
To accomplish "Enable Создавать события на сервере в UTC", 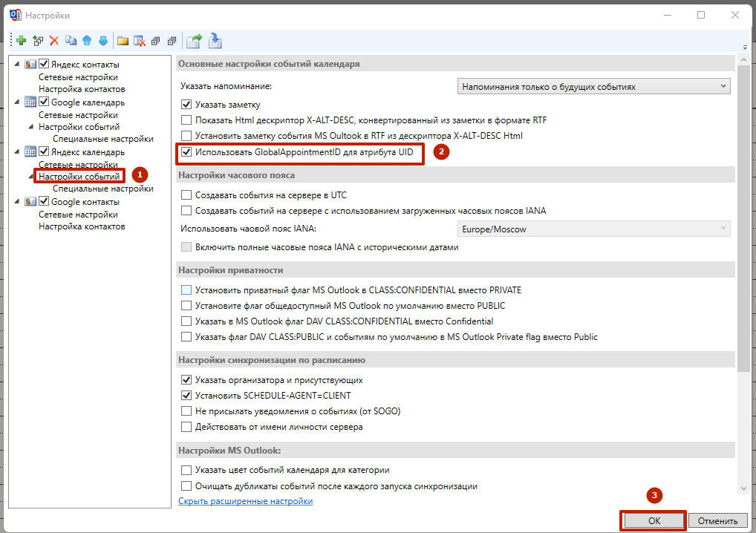I will click(186, 195).
